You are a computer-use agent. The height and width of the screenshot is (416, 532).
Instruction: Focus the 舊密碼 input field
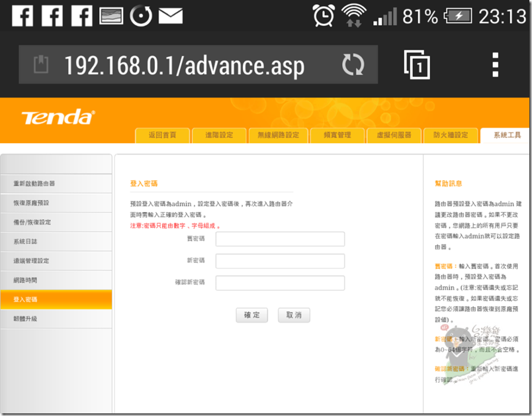click(x=281, y=239)
